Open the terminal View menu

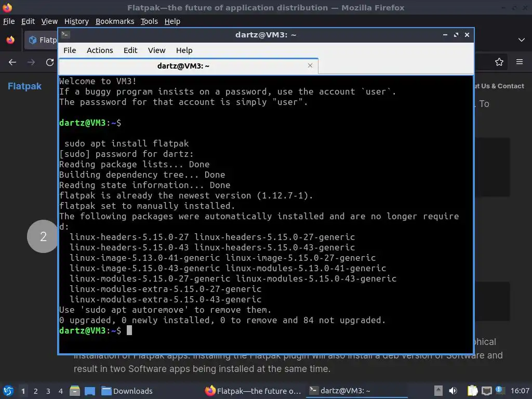tap(156, 50)
